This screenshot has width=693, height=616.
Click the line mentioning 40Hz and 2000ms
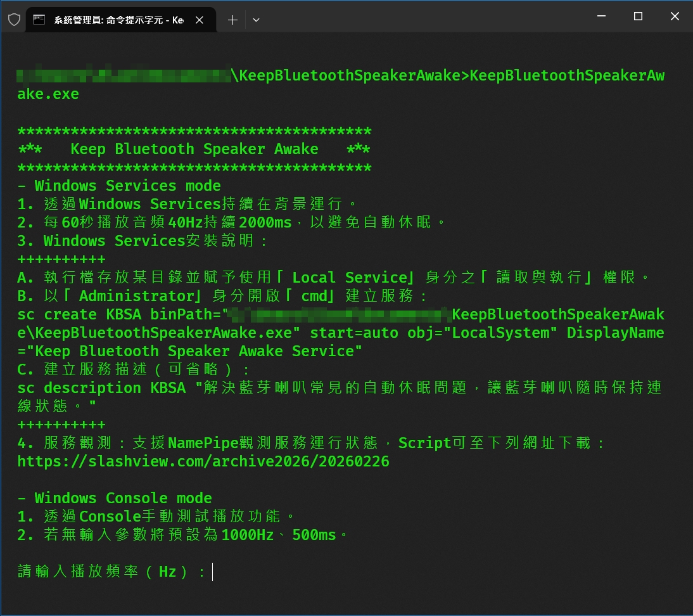point(232,222)
